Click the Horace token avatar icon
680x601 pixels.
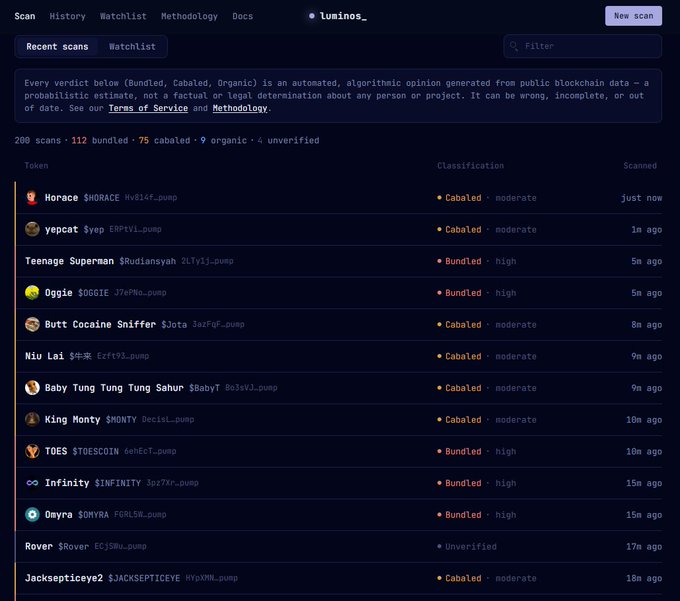(32, 197)
